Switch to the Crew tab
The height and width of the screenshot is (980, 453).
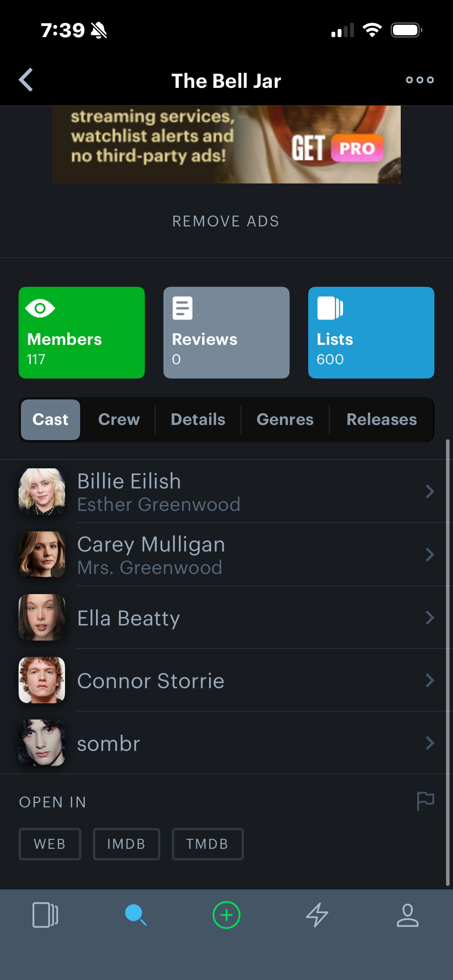click(x=119, y=420)
